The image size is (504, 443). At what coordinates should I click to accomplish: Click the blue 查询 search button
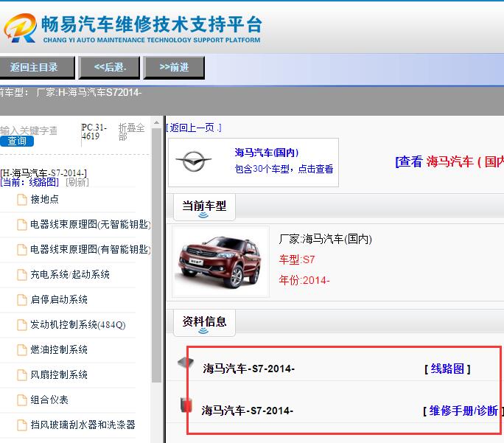click(17, 141)
